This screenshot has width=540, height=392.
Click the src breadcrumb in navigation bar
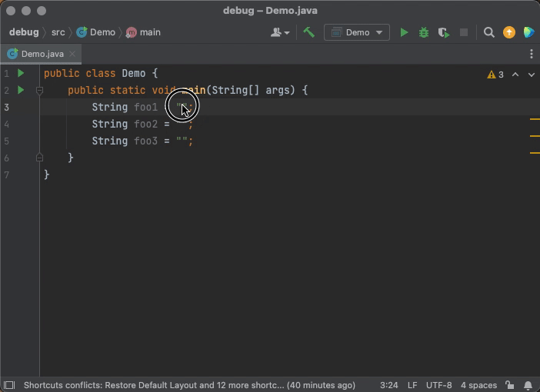(58, 32)
